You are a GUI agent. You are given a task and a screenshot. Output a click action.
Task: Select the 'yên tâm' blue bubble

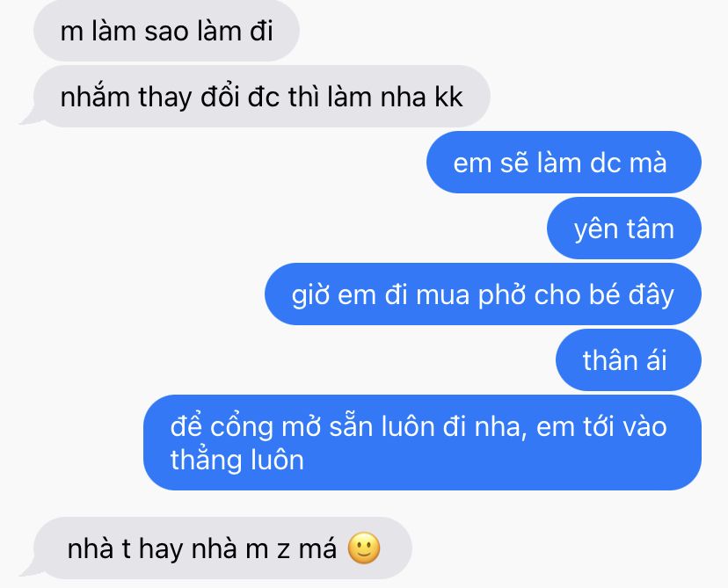coord(624,229)
